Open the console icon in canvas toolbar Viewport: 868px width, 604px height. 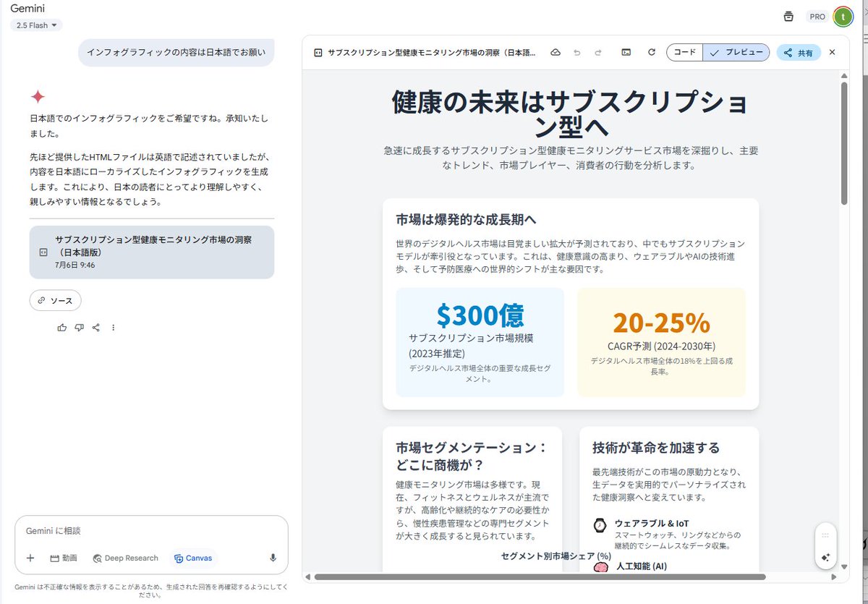click(x=626, y=53)
